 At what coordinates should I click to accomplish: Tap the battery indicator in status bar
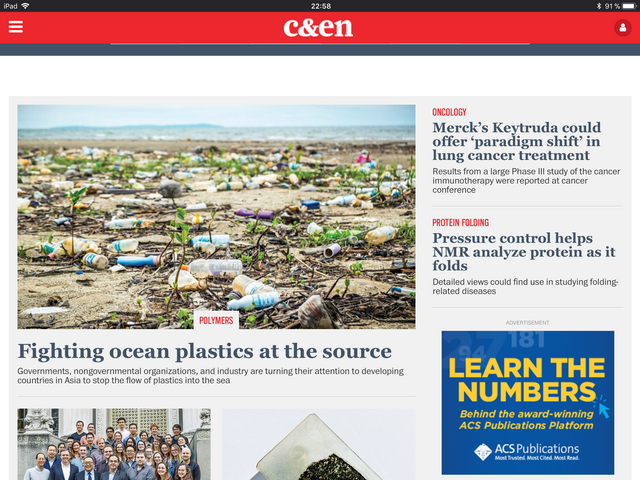[x=629, y=6]
